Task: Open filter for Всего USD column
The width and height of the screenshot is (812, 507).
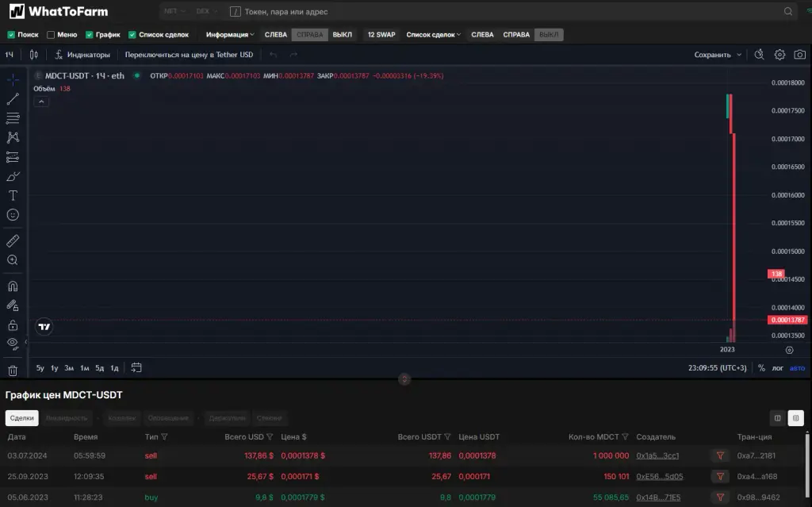Action: tap(270, 437)
